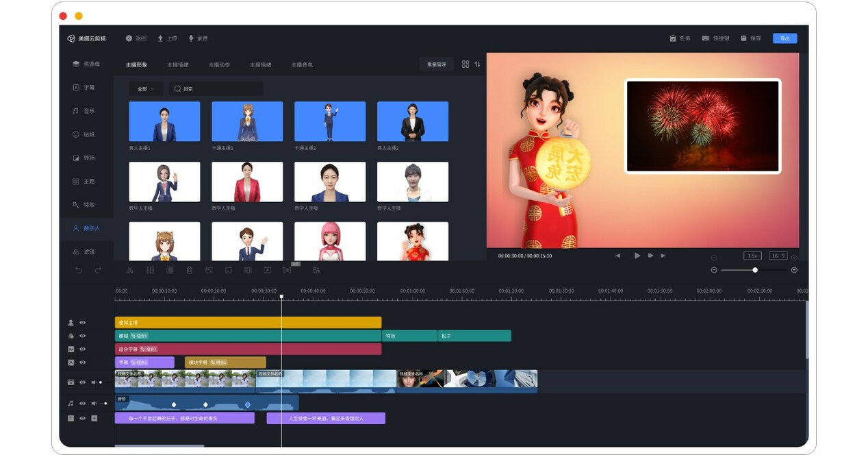
Task: Hide the 虚拟主播 track with its eye toggle
Action: point(82,323)
